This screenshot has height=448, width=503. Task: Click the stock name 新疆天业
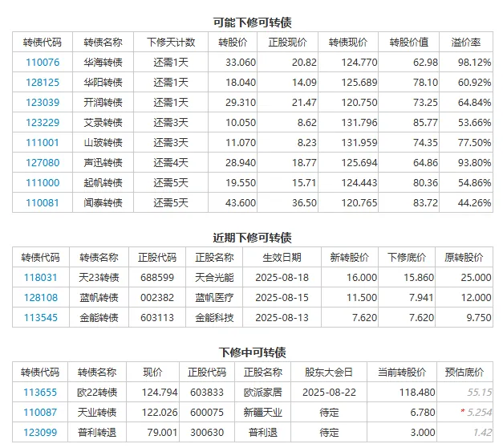pyautogui.click(x=262, y=413)
